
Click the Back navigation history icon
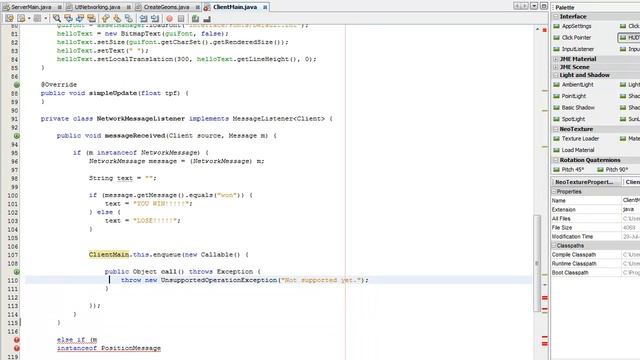(21, 18)
